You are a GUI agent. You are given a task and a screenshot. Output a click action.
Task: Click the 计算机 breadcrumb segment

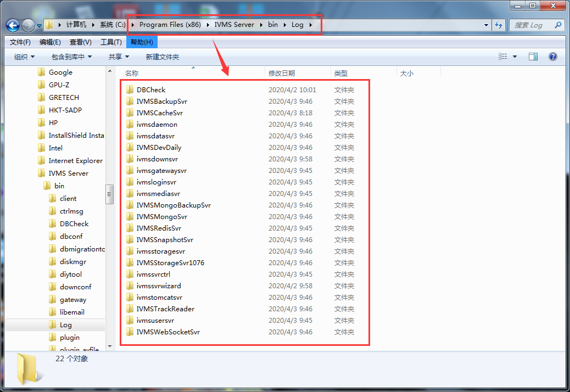coord(76,25)
